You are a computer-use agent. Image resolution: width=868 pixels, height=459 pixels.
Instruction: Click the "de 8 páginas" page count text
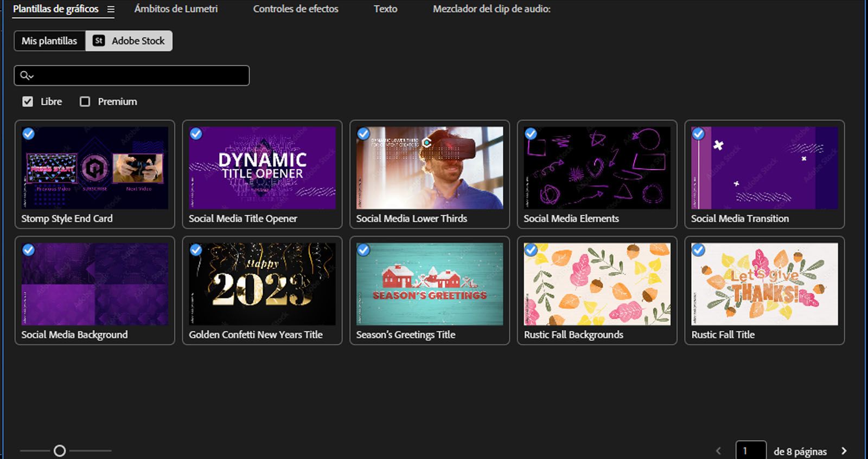pyautogui.click(x=800, y=451)
